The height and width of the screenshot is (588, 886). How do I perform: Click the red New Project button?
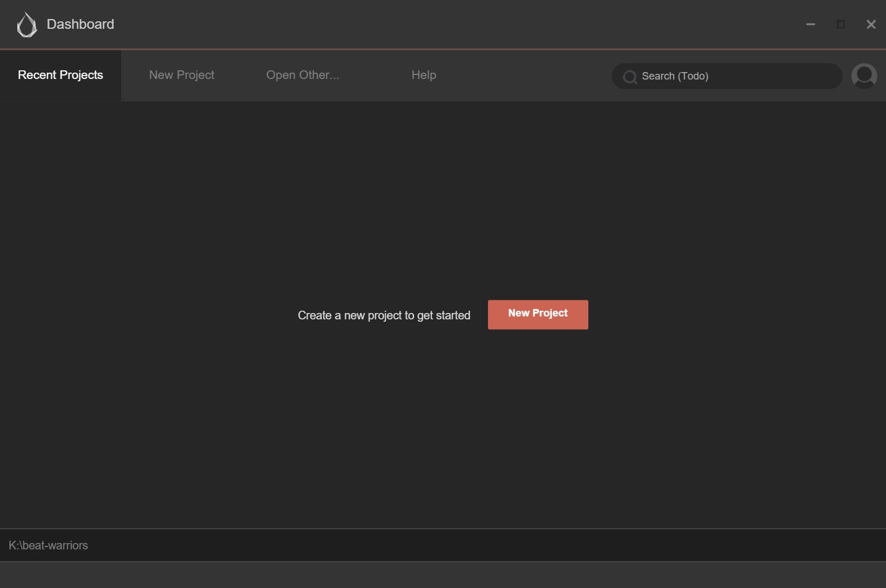(538, 314)
